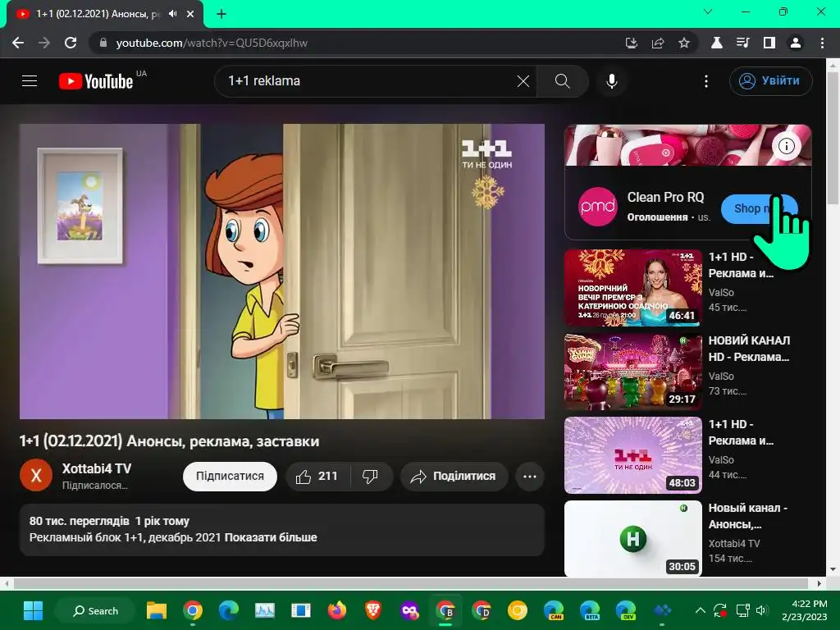Open the 30:05 Новый канал thumbnail
Viewport: 840px width, 630px height.
pos(632,538)
